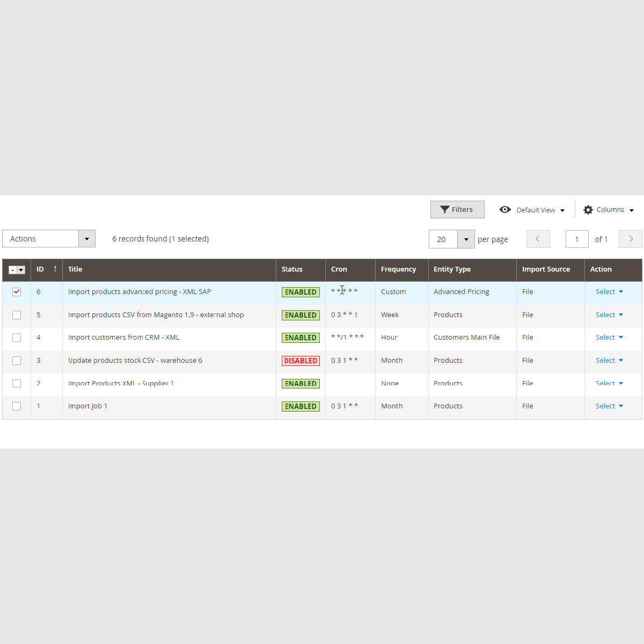Viewport: 644px width, 644px height.
Task: Open Select action for Magento 1.9 external shop
Action: pos(609,315)
